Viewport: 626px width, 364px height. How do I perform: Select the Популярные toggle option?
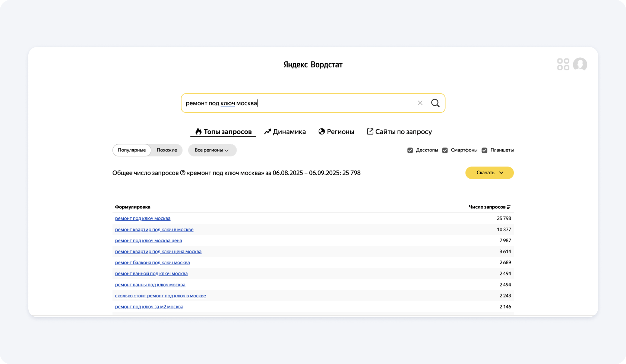(x=132, y=150)
